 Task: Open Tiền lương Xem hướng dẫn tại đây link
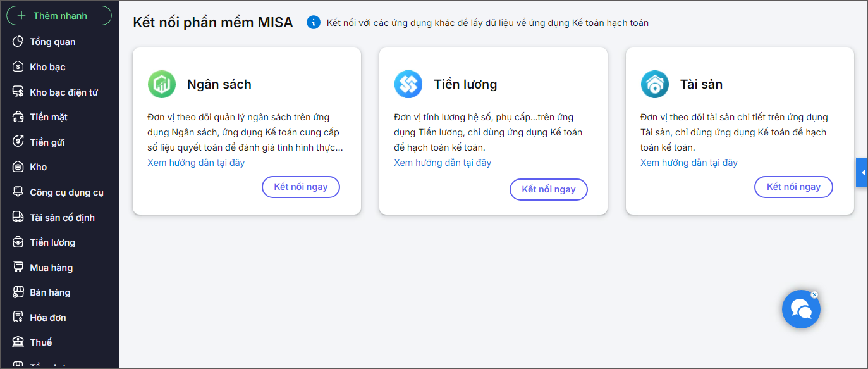(443, 163)
